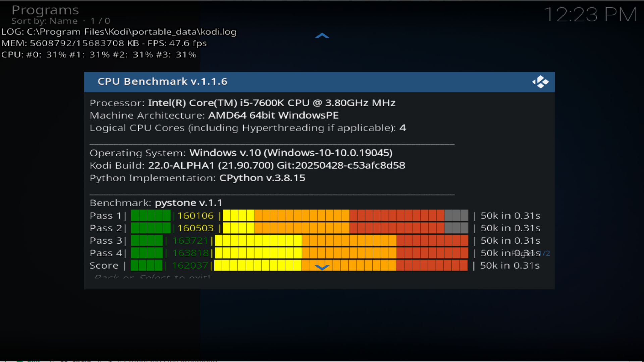Click the 12:23 PM clock

click(590, 15)
